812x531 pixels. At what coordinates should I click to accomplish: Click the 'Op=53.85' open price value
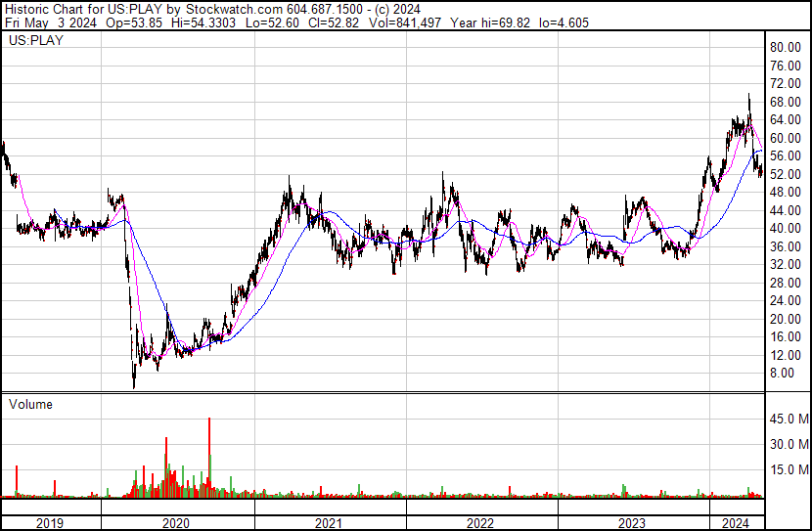tap(134, 22)
